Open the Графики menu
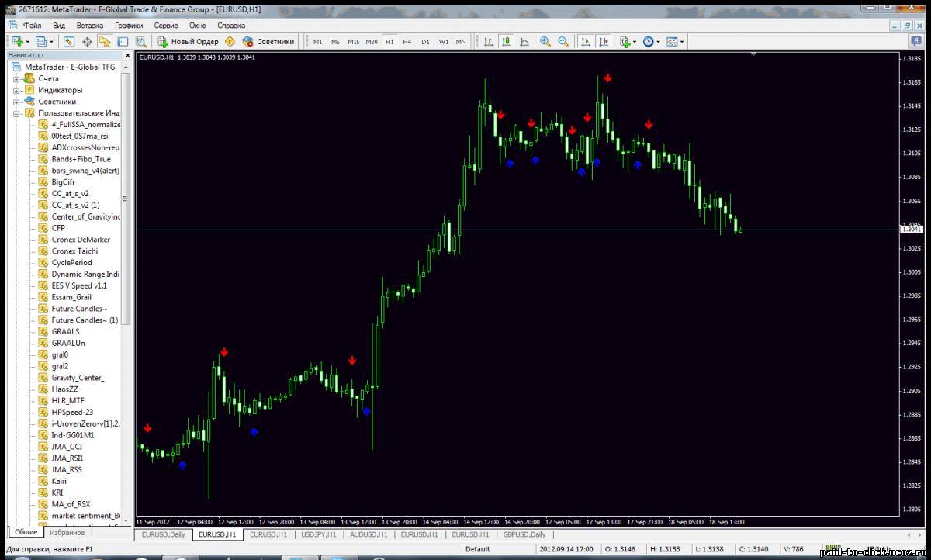931x560 pixels. [129, 25]
